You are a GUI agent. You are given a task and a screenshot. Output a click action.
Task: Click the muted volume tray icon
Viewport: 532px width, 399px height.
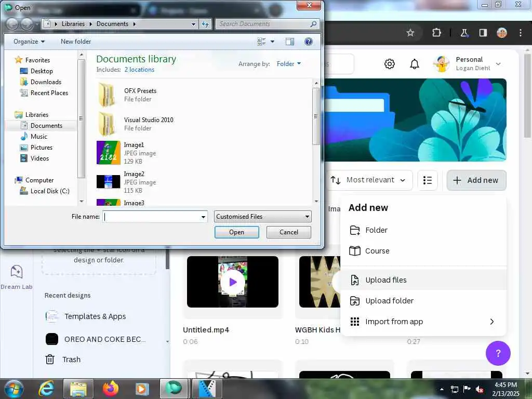tap(480, 389)
